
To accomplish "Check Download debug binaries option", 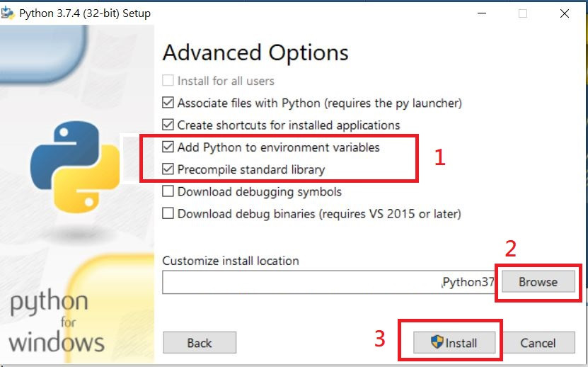I will point(168,213).
